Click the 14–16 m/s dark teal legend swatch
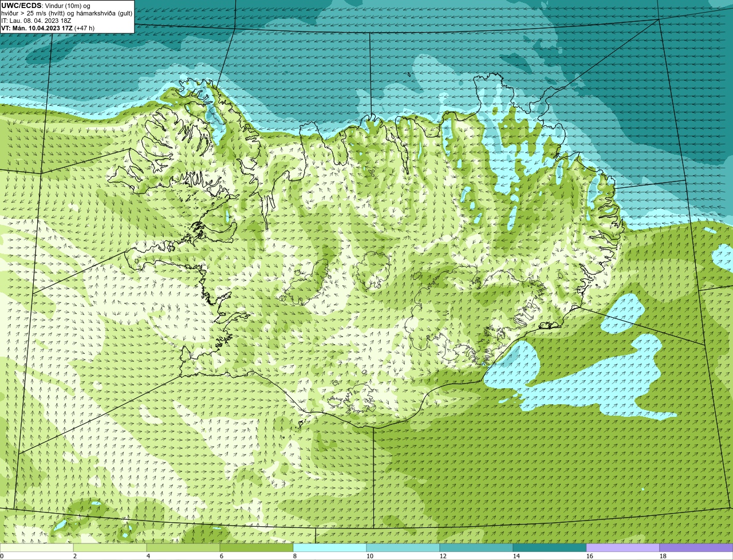Screen dimensions: 733x560 [550, 547]
